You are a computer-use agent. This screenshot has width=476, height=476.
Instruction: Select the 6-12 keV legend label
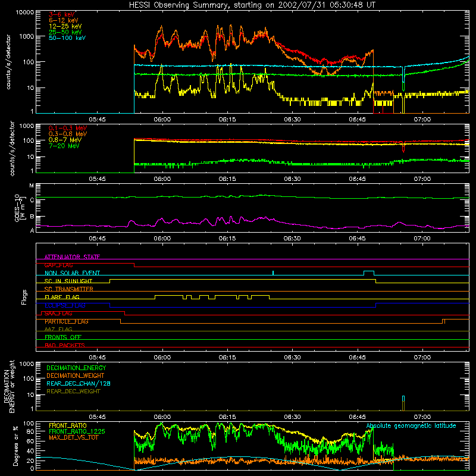coord(64,20)
